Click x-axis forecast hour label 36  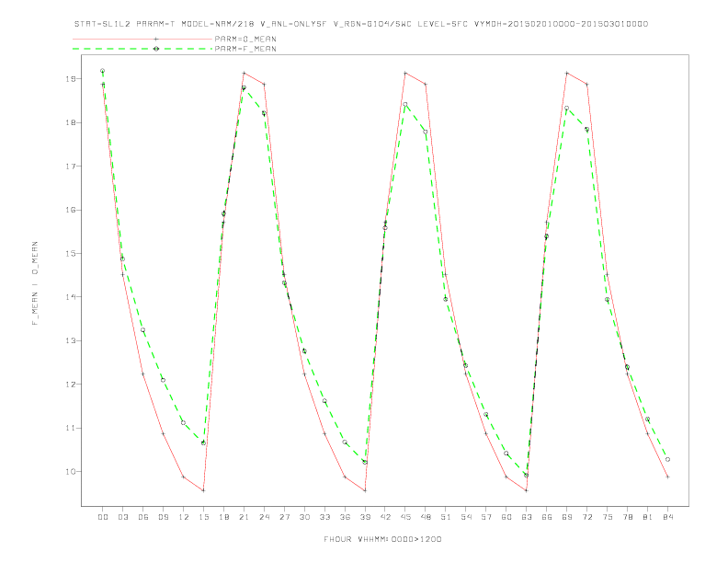tap(345, 517)
